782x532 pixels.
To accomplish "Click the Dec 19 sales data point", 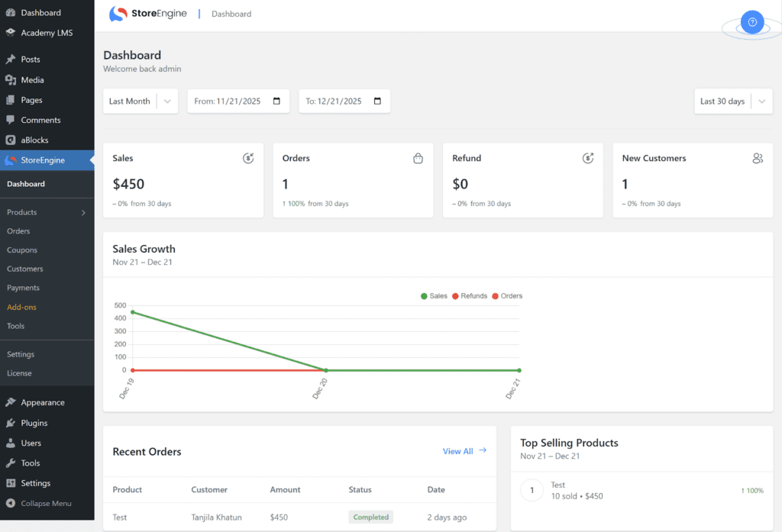I will (133, 312).
